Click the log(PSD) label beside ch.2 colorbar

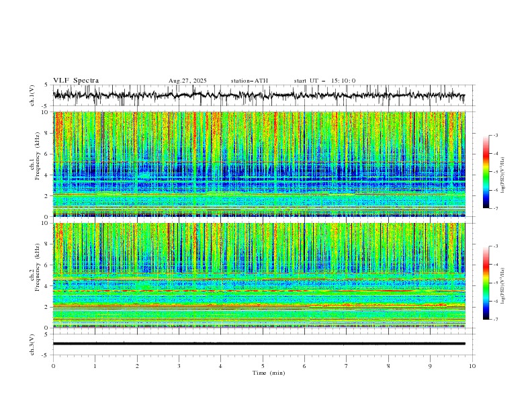tap(503, 286)
